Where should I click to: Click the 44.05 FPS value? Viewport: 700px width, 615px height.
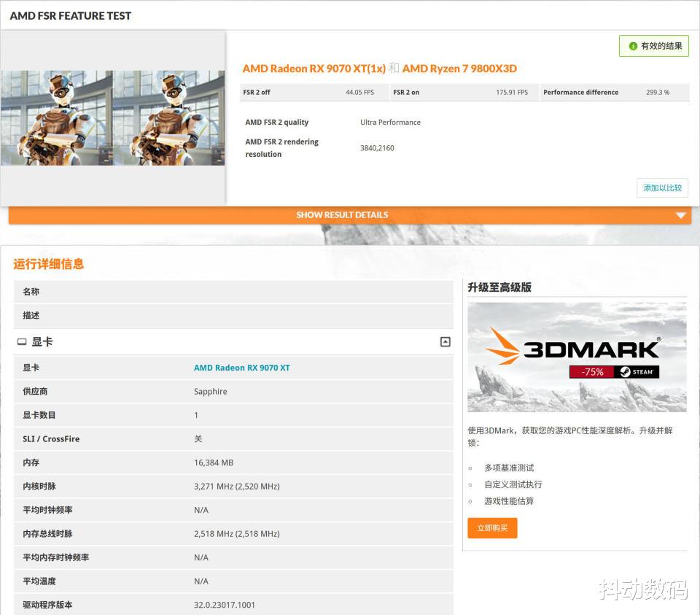[359, 92]
